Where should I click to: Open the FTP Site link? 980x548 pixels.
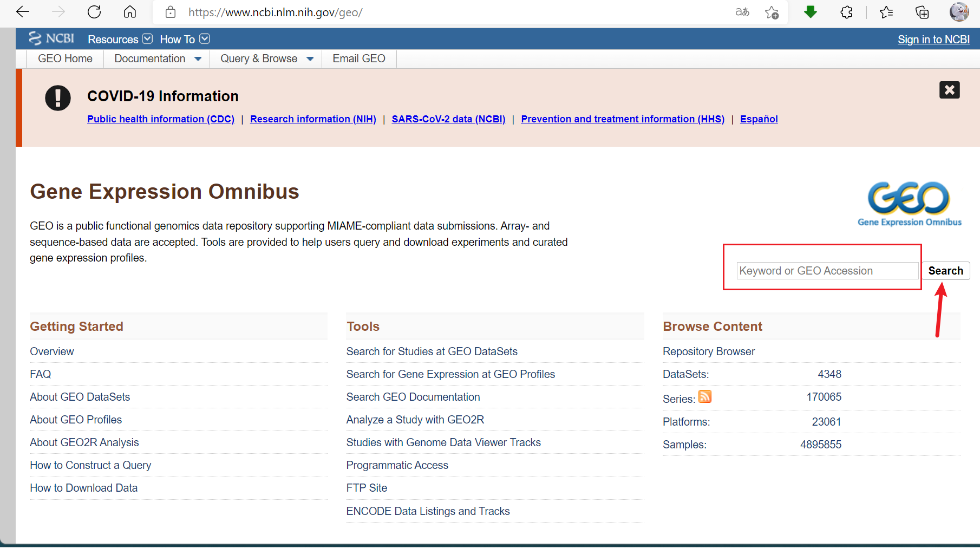tap(367, 488)
